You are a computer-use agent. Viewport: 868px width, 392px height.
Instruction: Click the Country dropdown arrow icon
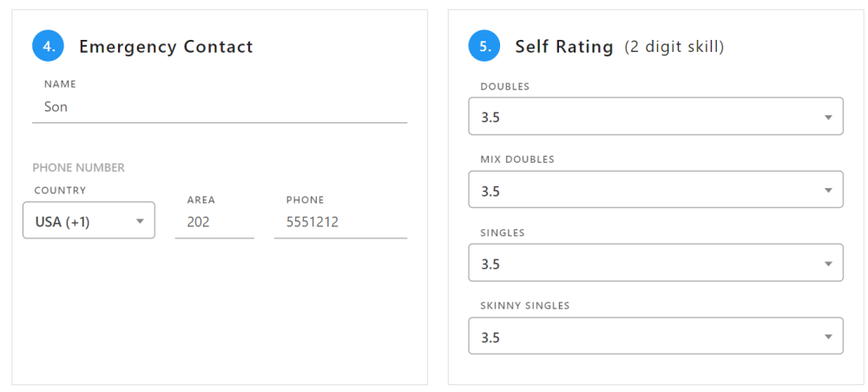140,221
